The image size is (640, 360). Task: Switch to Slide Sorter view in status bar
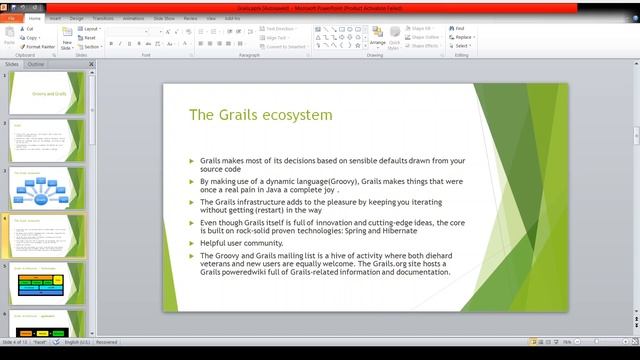(x=541, y=342)
